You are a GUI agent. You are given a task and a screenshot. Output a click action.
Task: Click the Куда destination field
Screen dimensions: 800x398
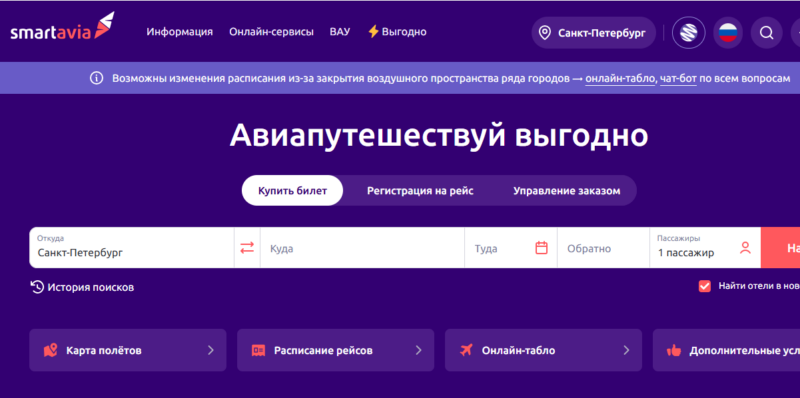pos(362,247)
